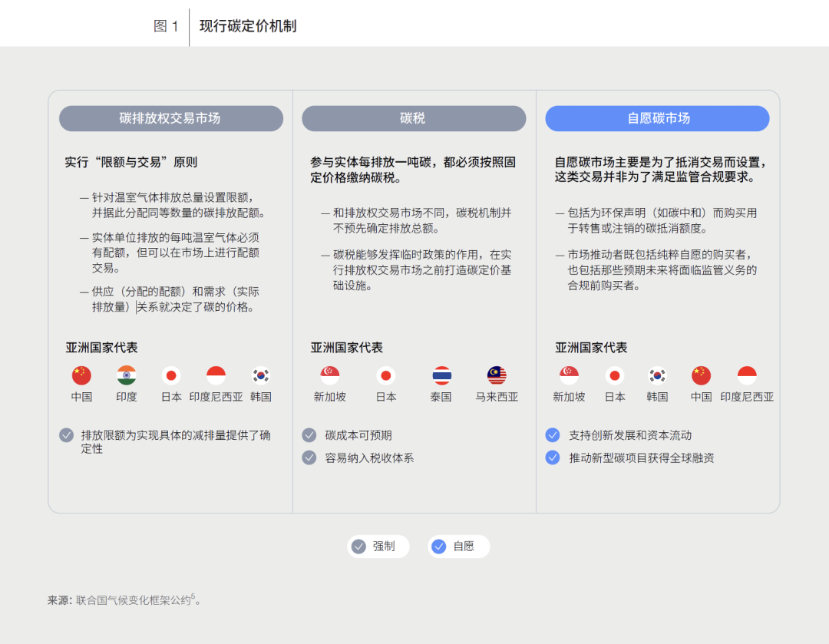Select the Thailand flag icon

[441, 375]
